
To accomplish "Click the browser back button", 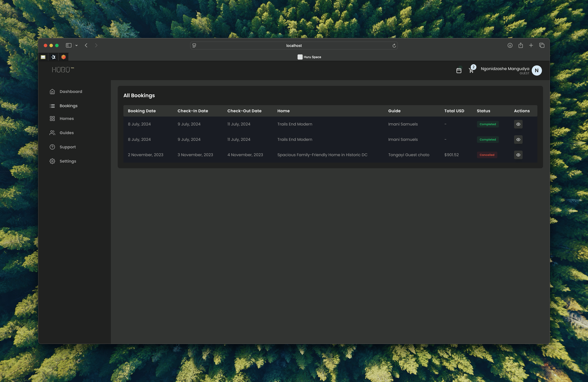I will coord(86,45).
